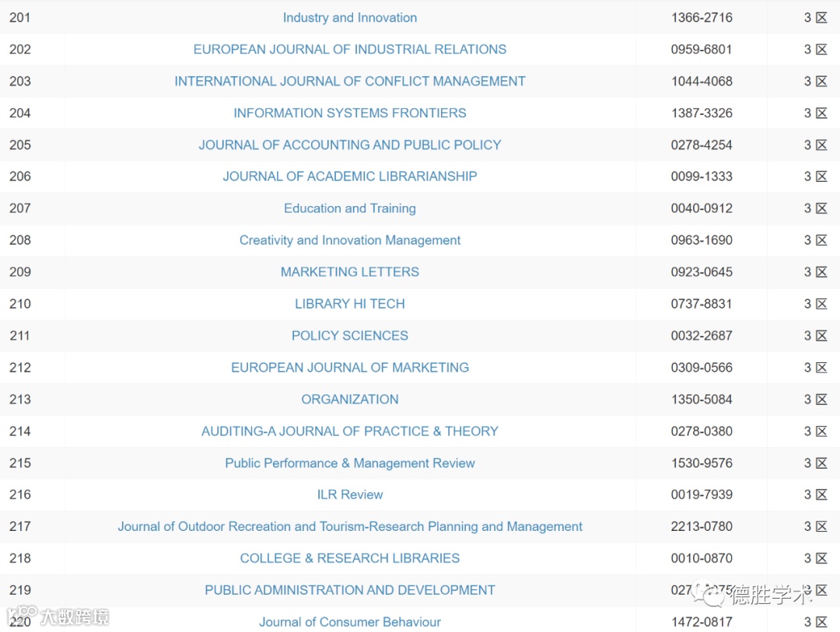
Task: Select ISSN 1472-0817 cell
Action: click(x=702, y=622)
